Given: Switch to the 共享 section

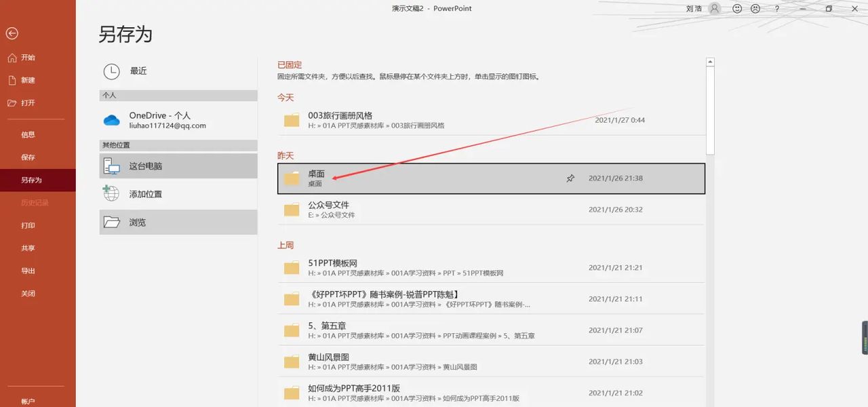Looking at the screenshot, I should pos(28,248).
